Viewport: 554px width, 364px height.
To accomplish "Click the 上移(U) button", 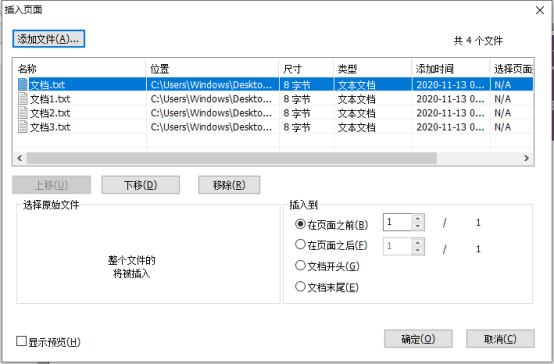I will [x=52, y=185].
